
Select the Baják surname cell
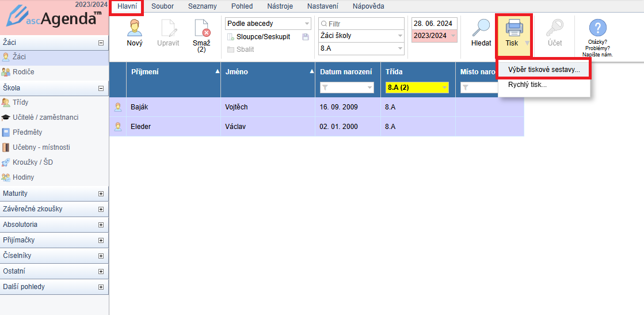point(173,107)
